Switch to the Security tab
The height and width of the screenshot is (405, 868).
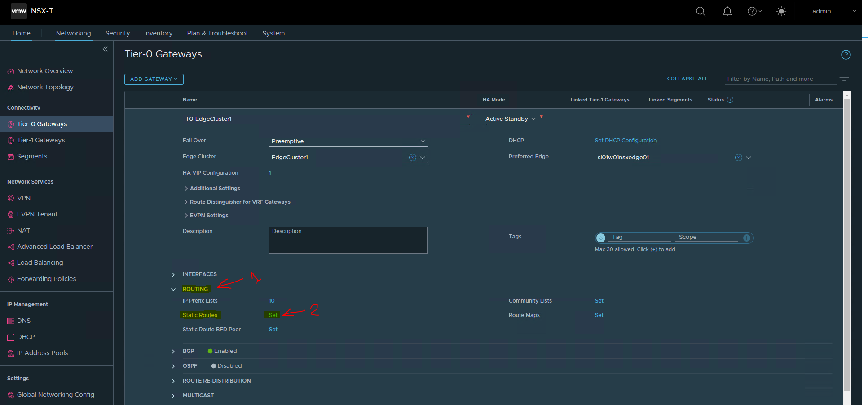click(x=118, y=33)
